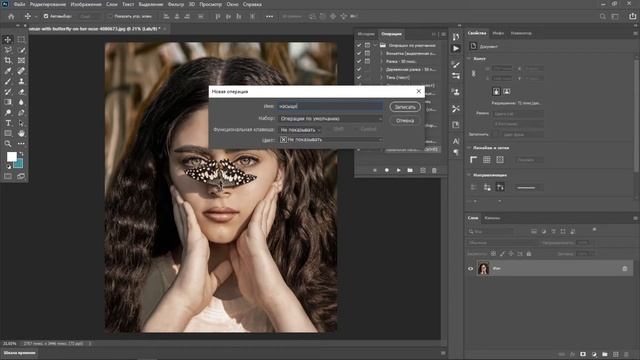This screenshot has height=360, width=640.
Task: Collapse the Canvas section in Properties
Action: [469, 59]
